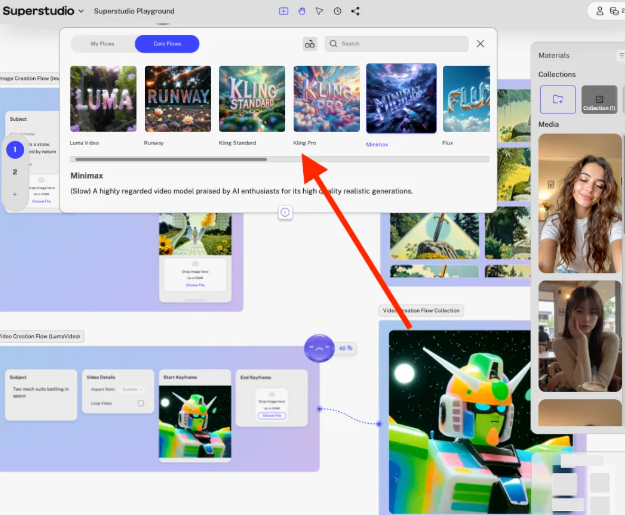This screenshot has width=625, height=515.
Task: Select the Core Flows tab
Action: pyautogui.click(x=166, y=44)
